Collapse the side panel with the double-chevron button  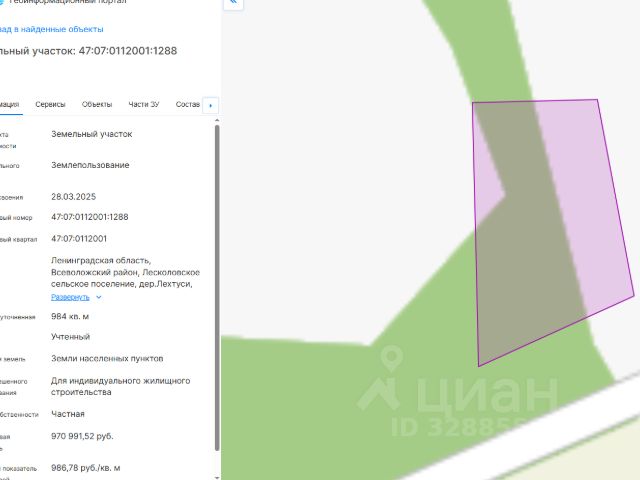(x=233, y=3)
